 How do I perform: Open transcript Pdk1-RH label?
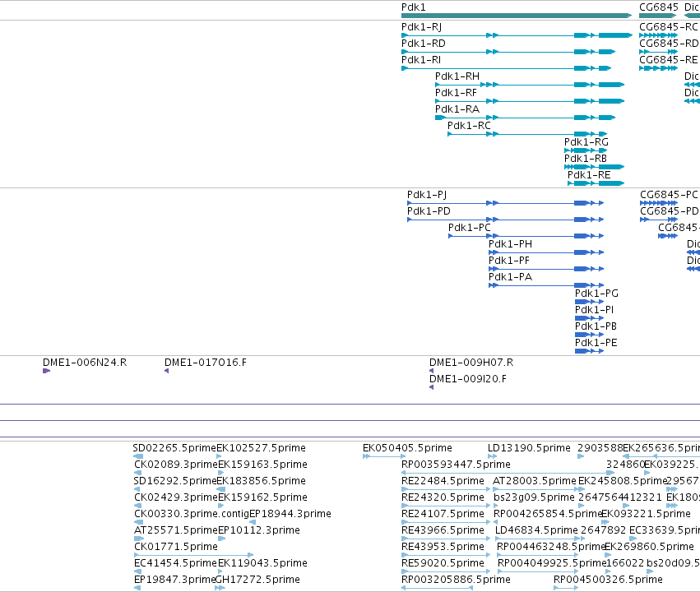click(457, 76)
